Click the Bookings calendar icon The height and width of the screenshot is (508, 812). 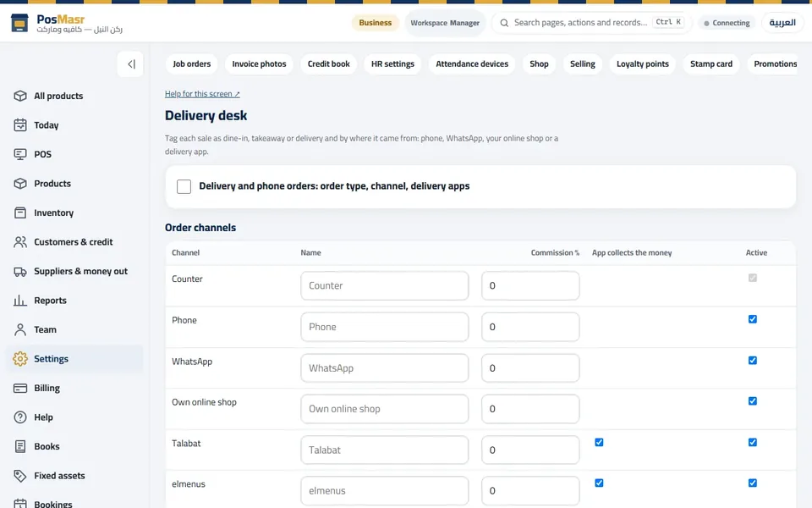click(x=20, y=504)
